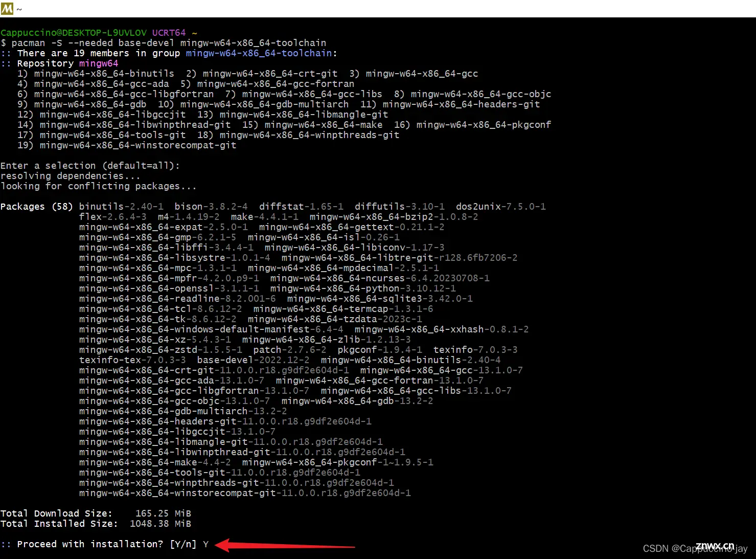Image resolution: width=756 pixels, height=559 pixels.
Task: Click package 'mingw-w64-x86_64-ncurses-6.4.20230708-1'
Action: tap(380, 278)
